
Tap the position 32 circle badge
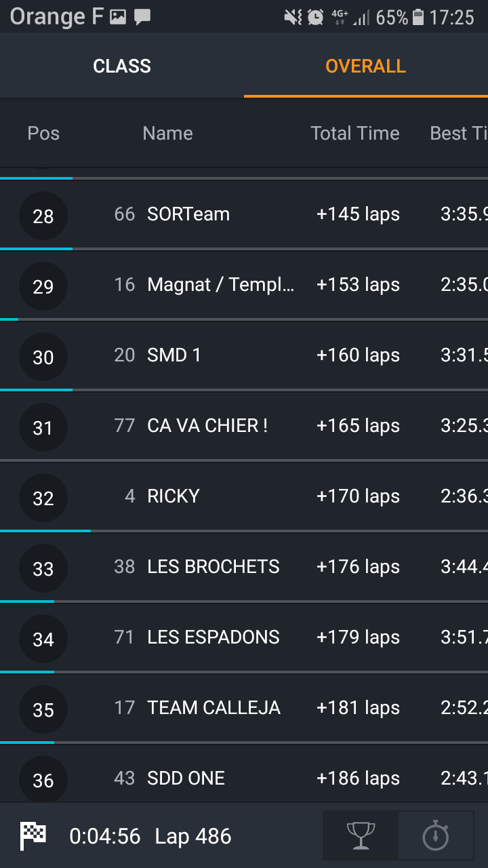coord(43,498)
